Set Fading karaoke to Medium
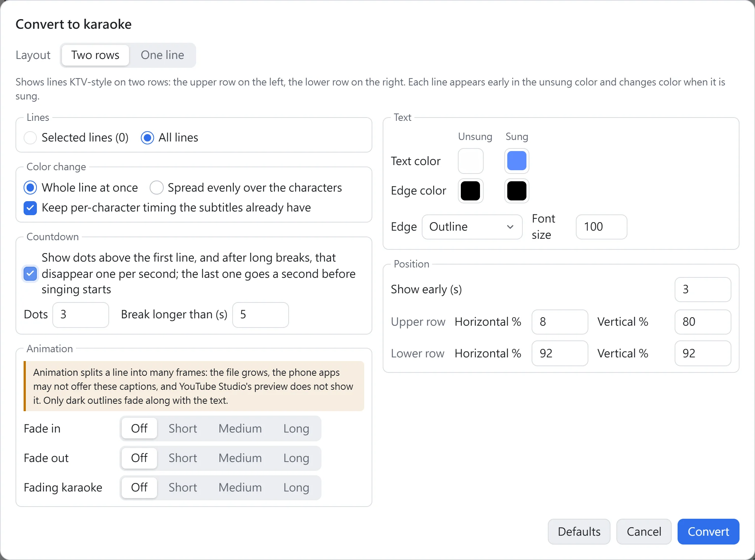Viewport: 755px width, 560px height. tap(240, 487)
